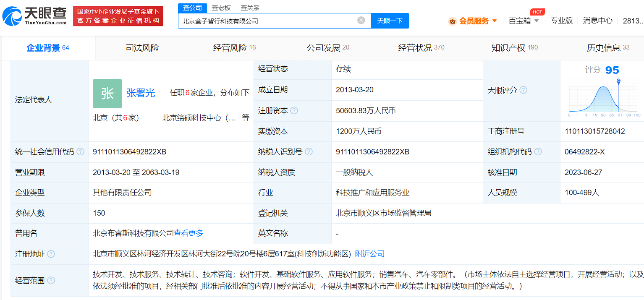Click the approval date 2023-06-27
This screenshot has height=300, width=644.
point(584,172)
